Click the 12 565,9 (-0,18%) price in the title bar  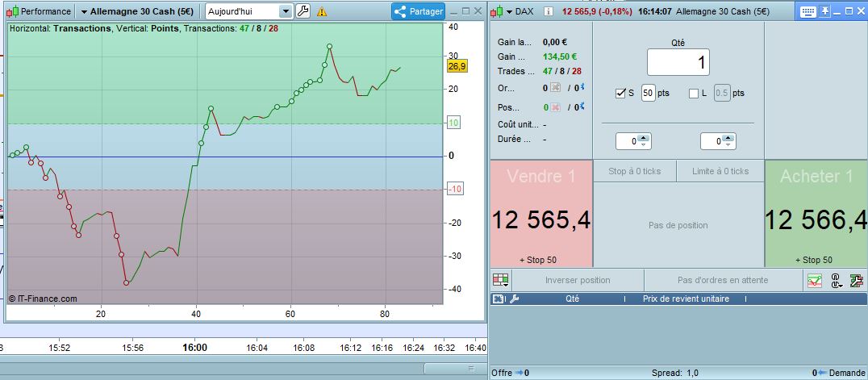[597, 11]
